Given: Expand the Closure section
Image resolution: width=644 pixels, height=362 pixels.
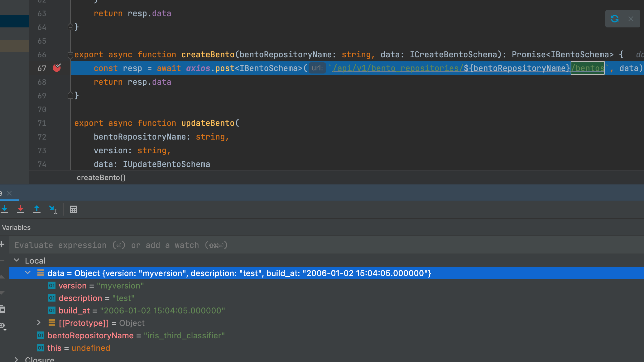Looking at the screenshot, I should (x=17, y=359).
